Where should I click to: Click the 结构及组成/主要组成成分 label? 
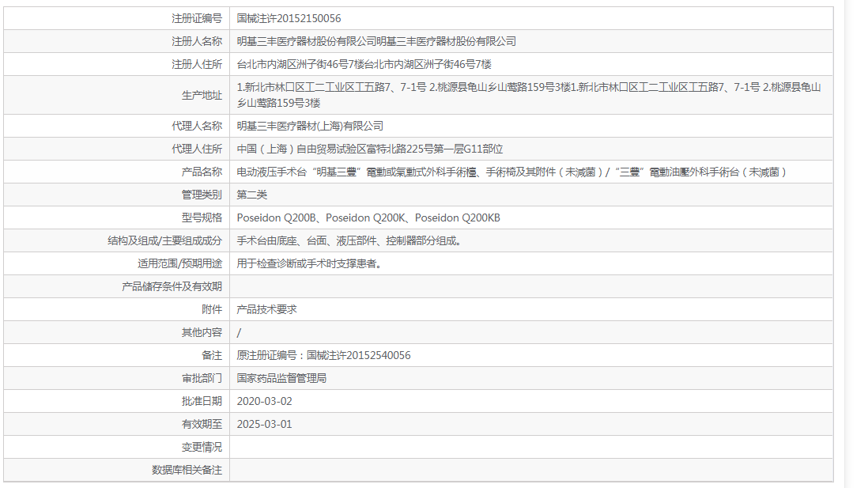click(x=164, y=241)
